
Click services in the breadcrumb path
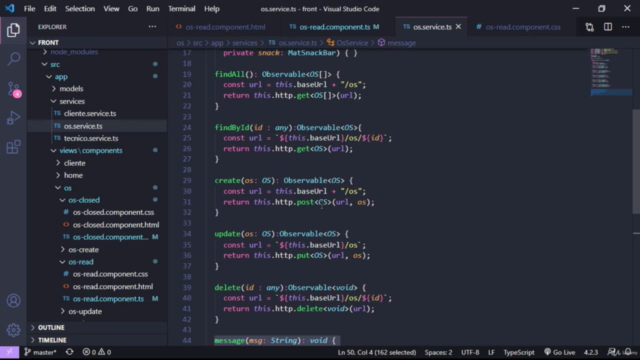click(x=244, y=43)
